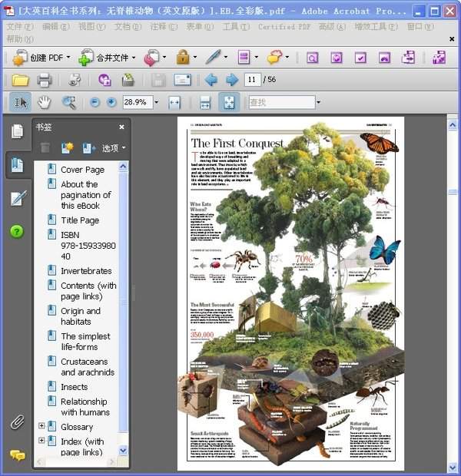The width and height of the screenshot is (461, 476).
Task: Click the document vertical scrollbar thumb
Action: (453, 192)
